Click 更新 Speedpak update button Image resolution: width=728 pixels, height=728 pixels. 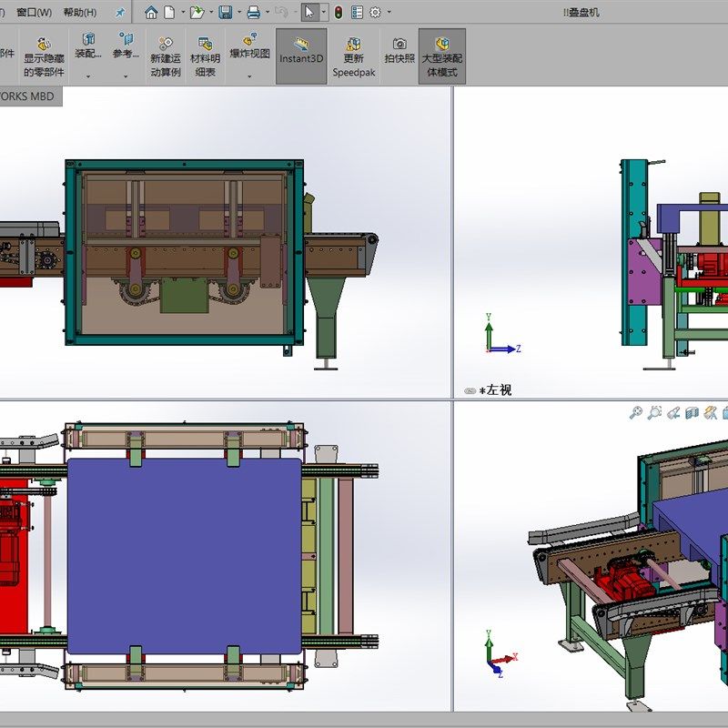pos(354,56)
